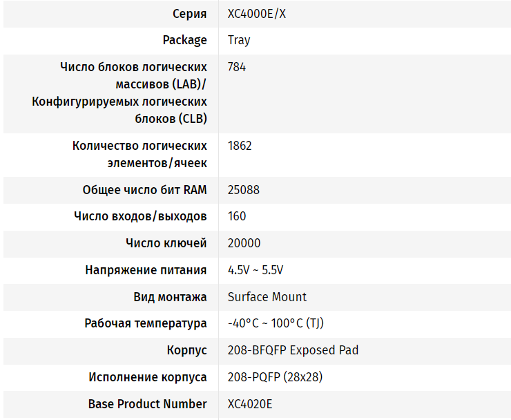511x420 pixels.
Task: Select the '208-PQFP (28x28)' package value
Action: point(275,377)
